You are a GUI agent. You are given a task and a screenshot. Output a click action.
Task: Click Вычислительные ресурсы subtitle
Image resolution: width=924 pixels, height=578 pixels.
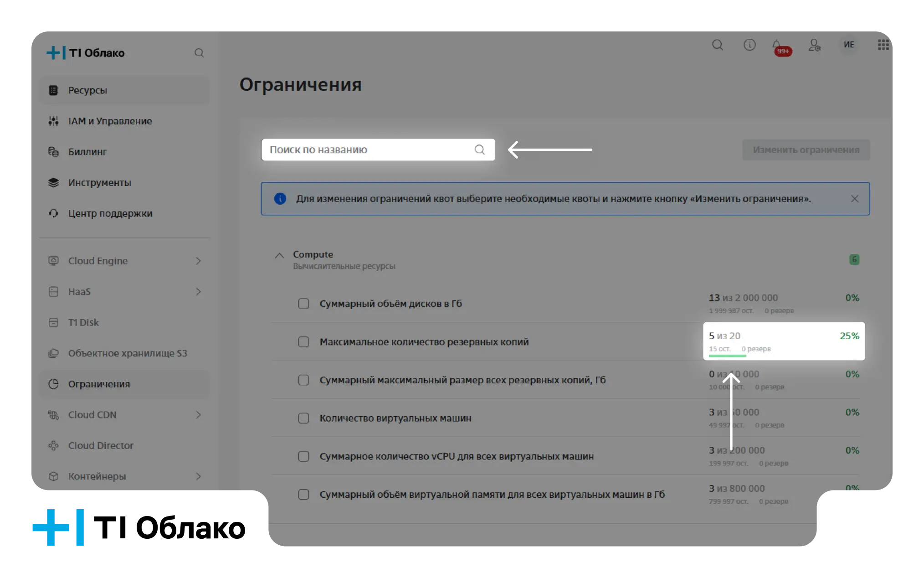pos(344,266)
